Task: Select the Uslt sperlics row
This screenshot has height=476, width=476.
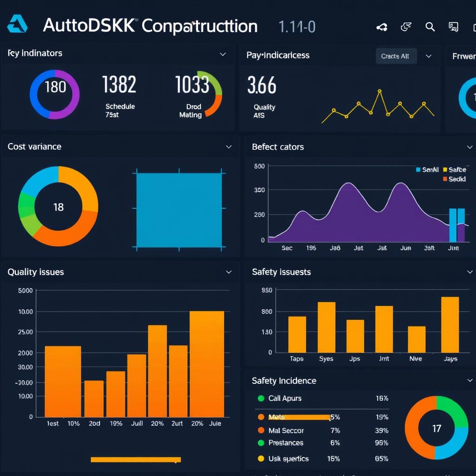Action: coord(323,458)
